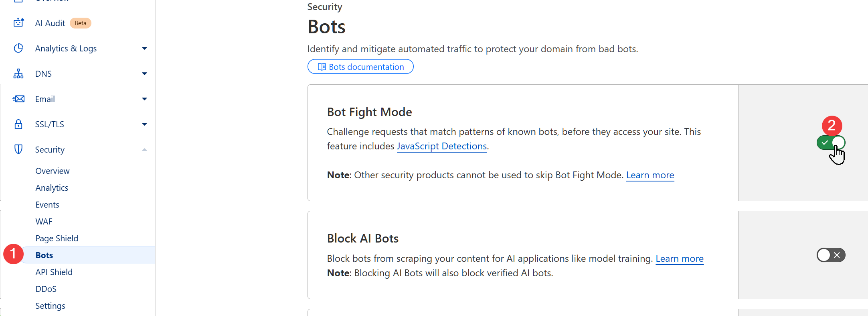The width and height of the screenshot is (868, 316).
Task: Expand the Email menu arrow
Action: point(144,99)
